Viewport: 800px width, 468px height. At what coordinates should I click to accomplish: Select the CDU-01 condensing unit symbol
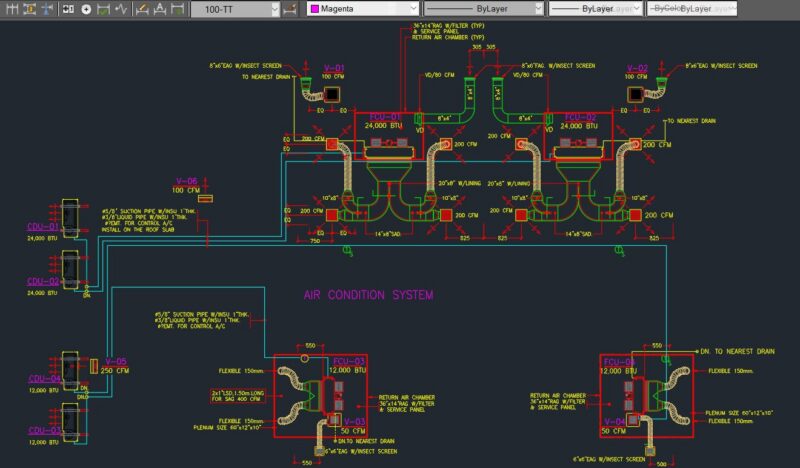[x=69, y=218]
